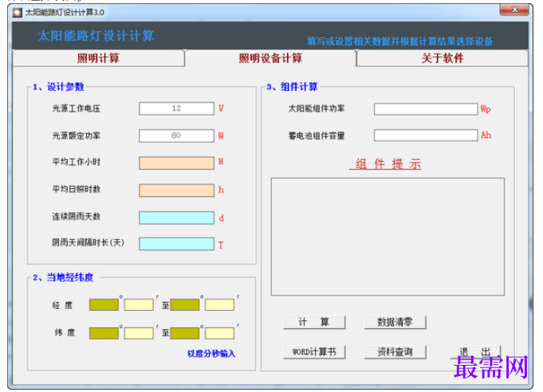Click the 平均工作小时 label

(77, 162)
